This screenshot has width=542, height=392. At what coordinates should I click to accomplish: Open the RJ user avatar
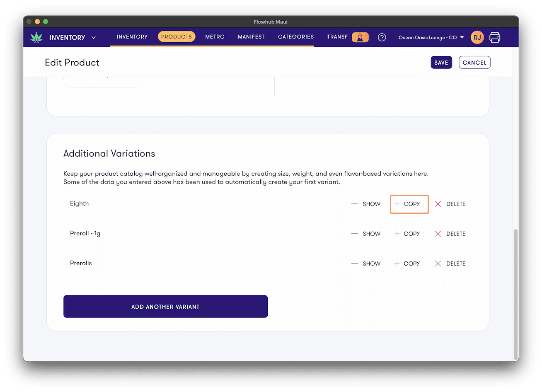(x=477, y=37)
